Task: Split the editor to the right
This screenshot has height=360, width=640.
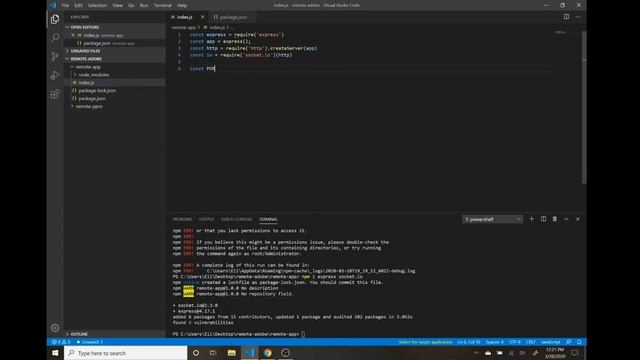Action: tap(566, 17)
